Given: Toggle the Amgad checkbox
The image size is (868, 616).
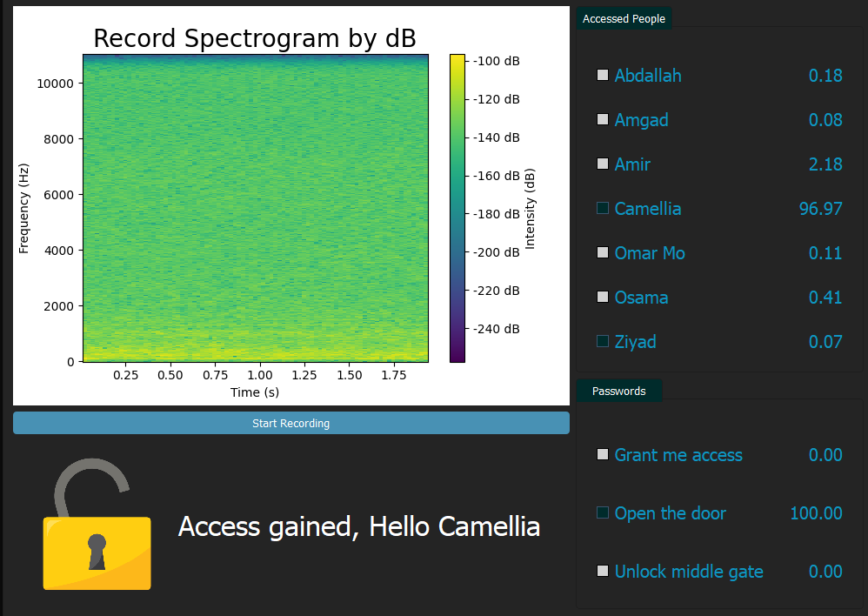Looking at the screenshot, I should click(x=603, y=120).
